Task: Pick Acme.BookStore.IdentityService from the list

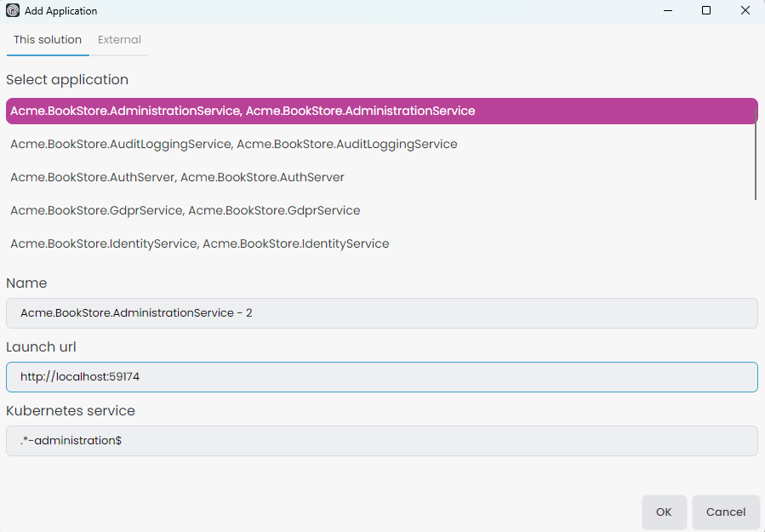Action: click(x=199, y=243)
